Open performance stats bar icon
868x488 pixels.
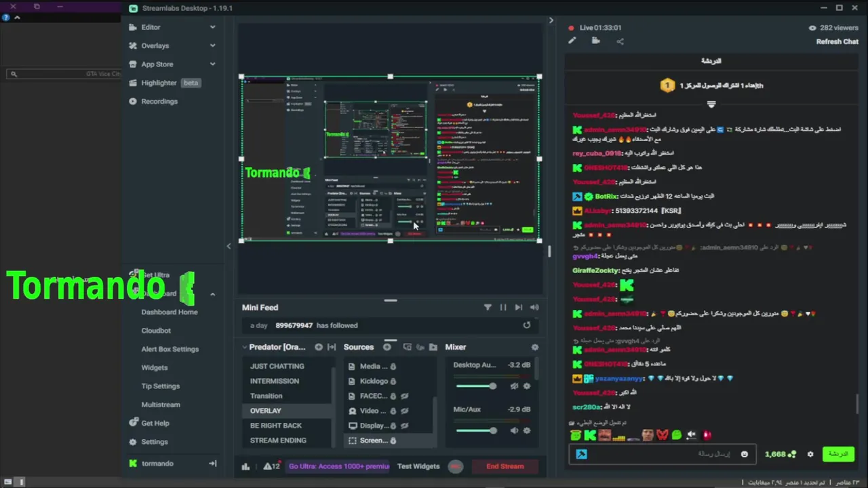tap(245, 466)
